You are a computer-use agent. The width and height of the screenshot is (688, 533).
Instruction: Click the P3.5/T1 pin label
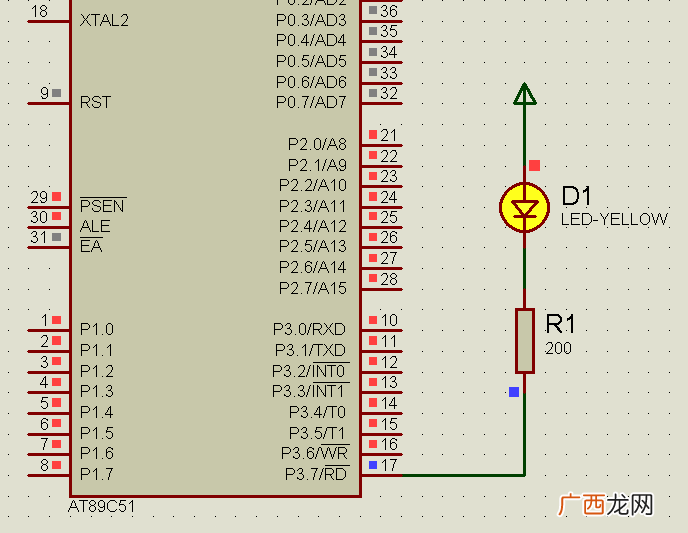[x=317, y=433]
